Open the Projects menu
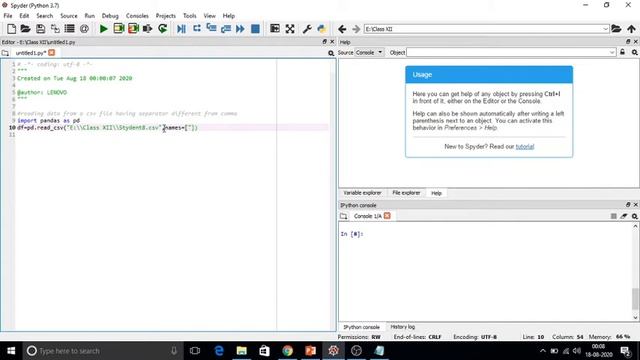This screenshot has width=640, height=360. pyautogui.click(x=165, y=16)
